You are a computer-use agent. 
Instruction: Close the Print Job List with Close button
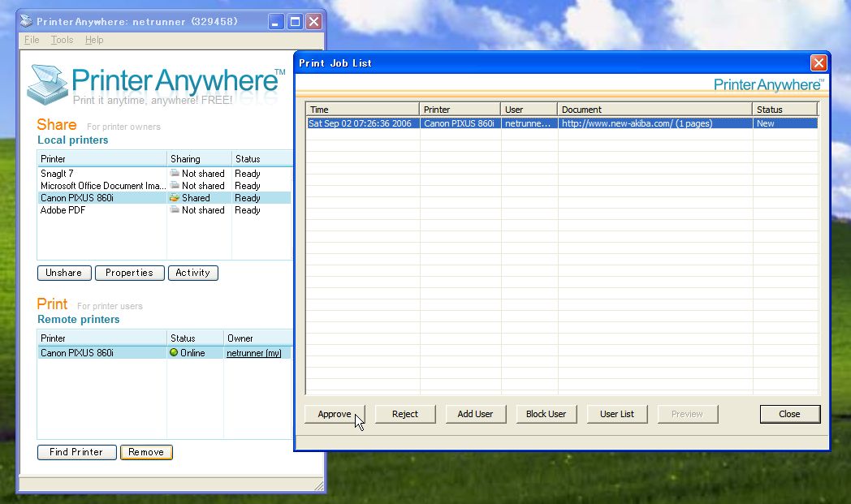tap(789, 414)
